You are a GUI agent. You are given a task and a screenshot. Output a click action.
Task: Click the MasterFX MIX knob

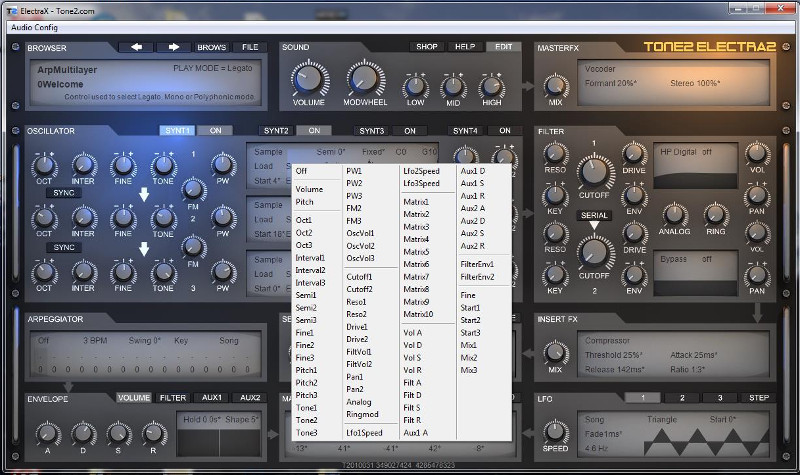[x=555, y=86]
